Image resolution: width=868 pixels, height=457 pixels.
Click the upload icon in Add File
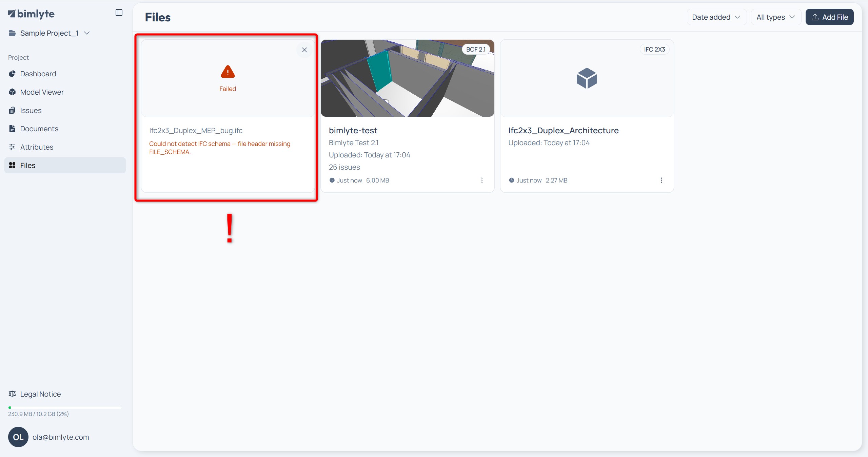(x=815, y=17)
